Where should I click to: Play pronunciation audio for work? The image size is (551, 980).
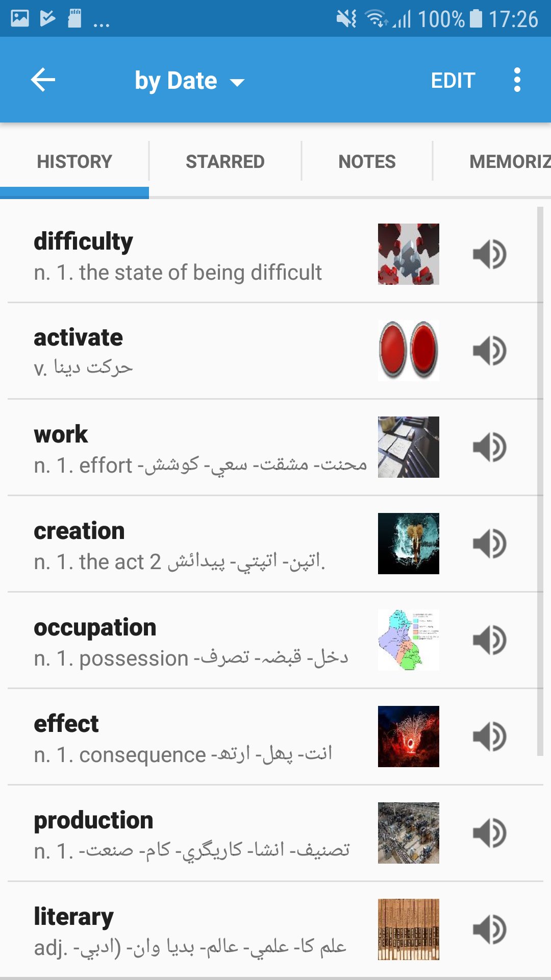(489, 447)
